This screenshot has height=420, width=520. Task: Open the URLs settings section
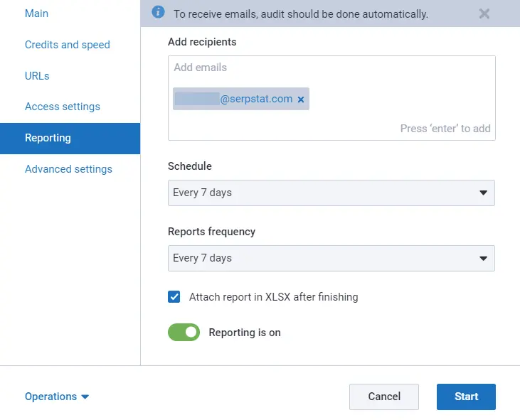point(37,76)
